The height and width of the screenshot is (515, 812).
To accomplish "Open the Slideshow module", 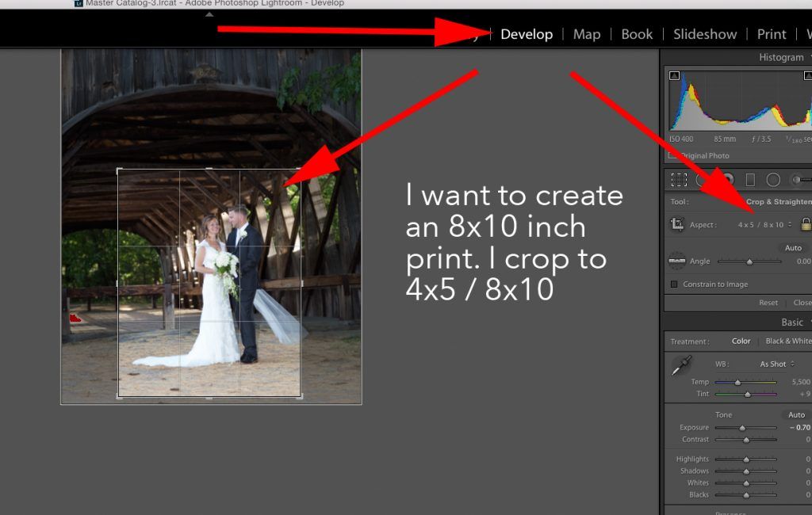I will (x=705, y=34).
